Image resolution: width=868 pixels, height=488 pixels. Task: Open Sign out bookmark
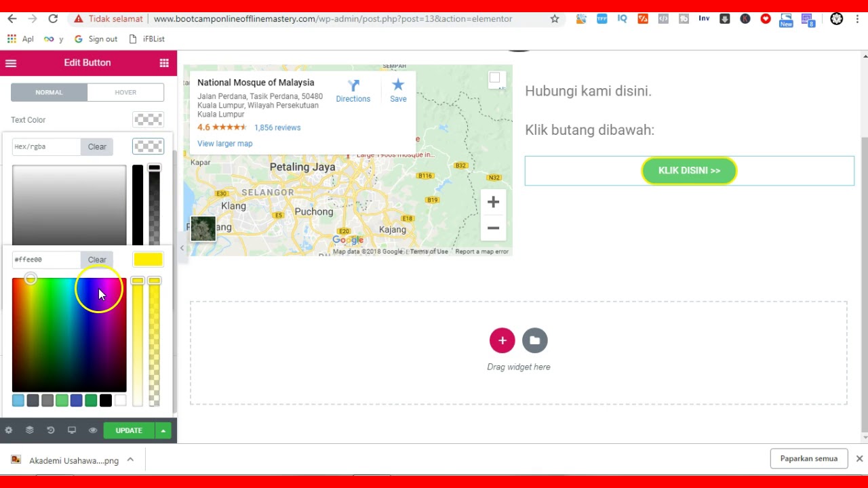[96, 39]
